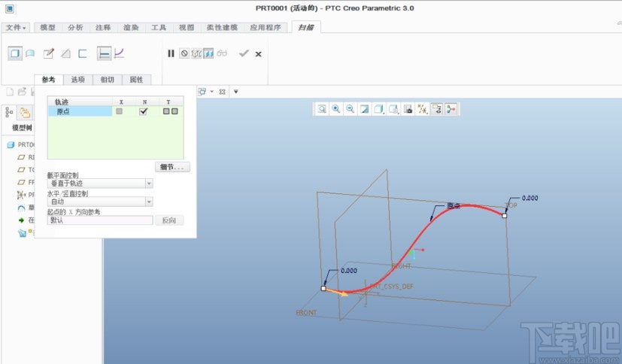The width and height of the screenshot is (622, 364).
Task: Toggle the first T checkbox for 原点
Action: [x=166, y=111]
